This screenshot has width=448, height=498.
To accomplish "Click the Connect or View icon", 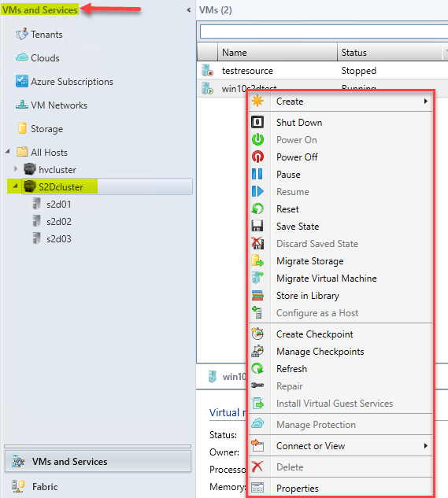I will pos(257,445).
